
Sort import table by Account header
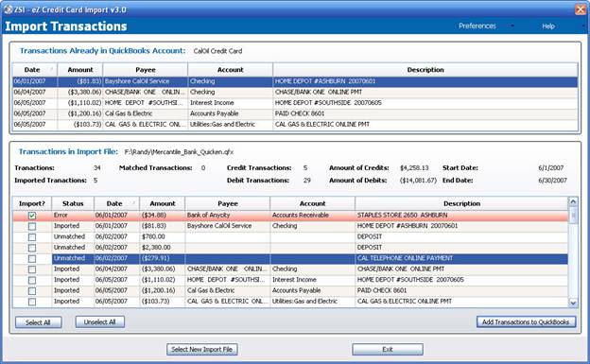(312, 203)
